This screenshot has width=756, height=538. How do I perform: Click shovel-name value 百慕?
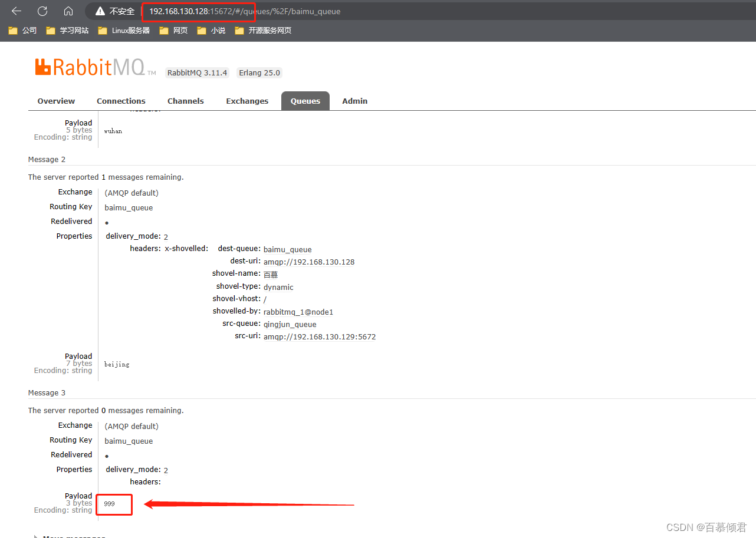tap(271, 275)
